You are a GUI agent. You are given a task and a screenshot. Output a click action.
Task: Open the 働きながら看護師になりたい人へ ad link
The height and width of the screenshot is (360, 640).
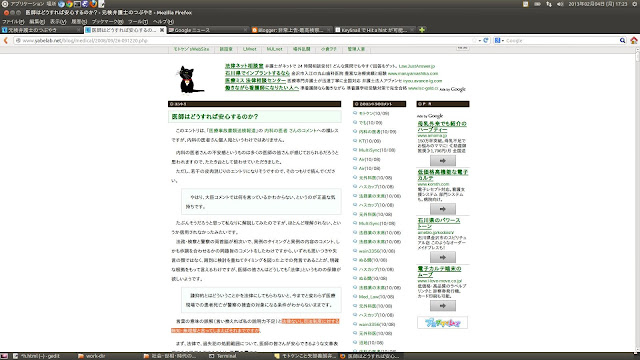click(x=262, y=88)
